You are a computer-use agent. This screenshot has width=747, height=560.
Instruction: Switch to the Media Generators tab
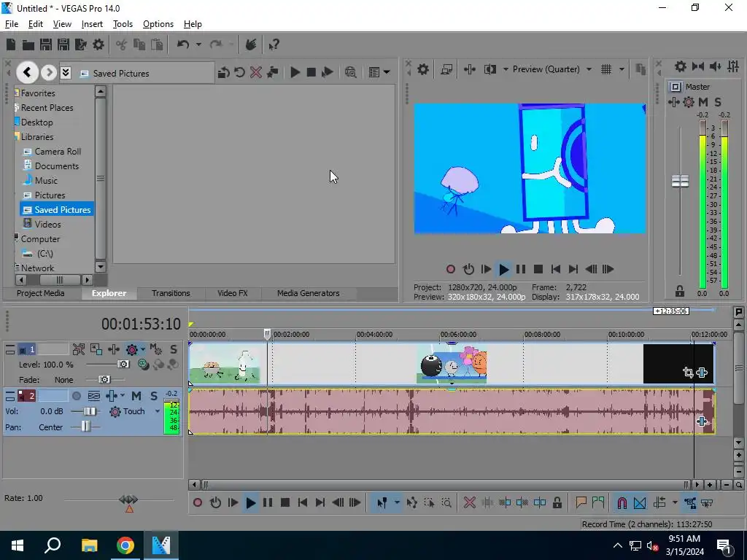tap(309, 293)
